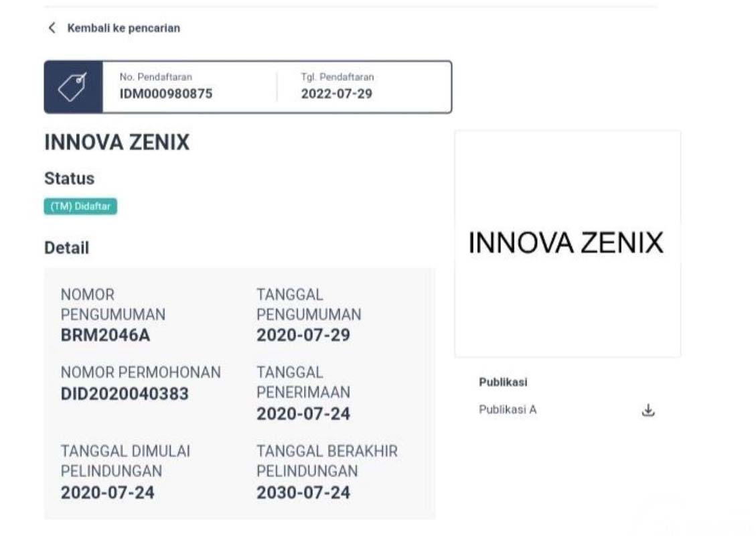
Task: Download Publikasi A using download icon
Action: point(648,410)
